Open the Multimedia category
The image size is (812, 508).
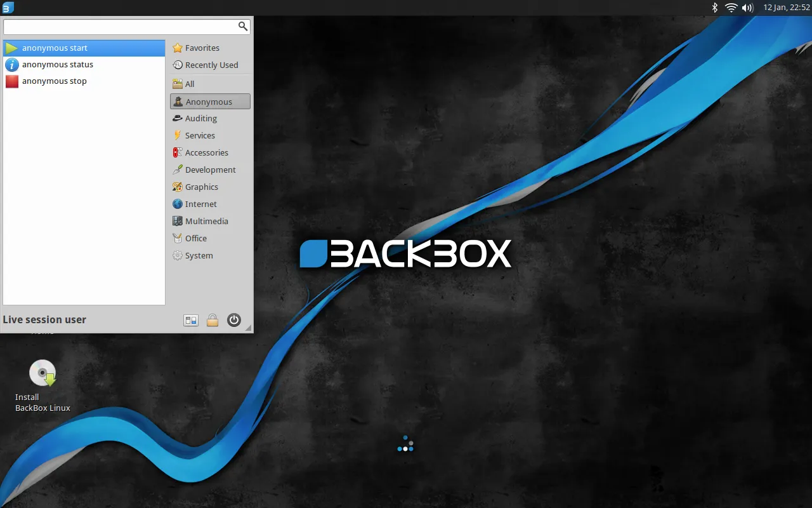210,222
